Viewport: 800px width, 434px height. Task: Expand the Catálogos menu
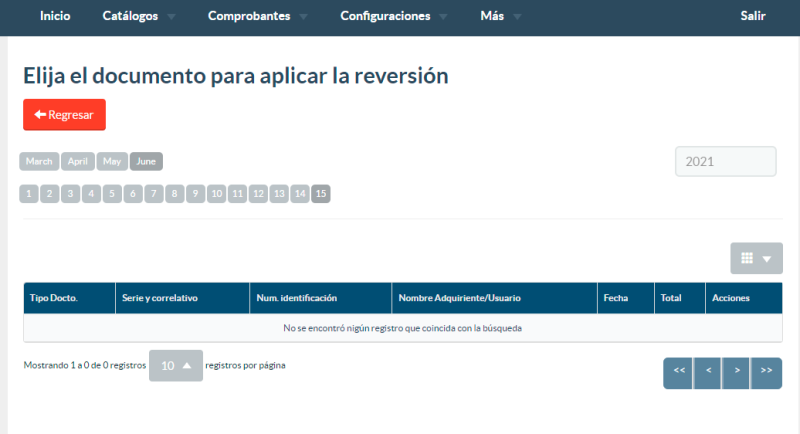(x=138, y=16)
